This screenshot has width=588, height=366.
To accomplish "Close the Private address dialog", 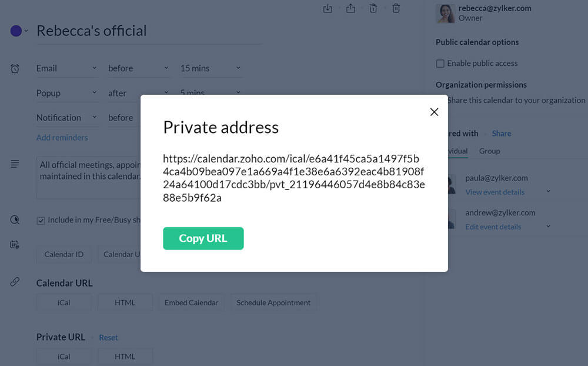I will [x=434, y=112].
